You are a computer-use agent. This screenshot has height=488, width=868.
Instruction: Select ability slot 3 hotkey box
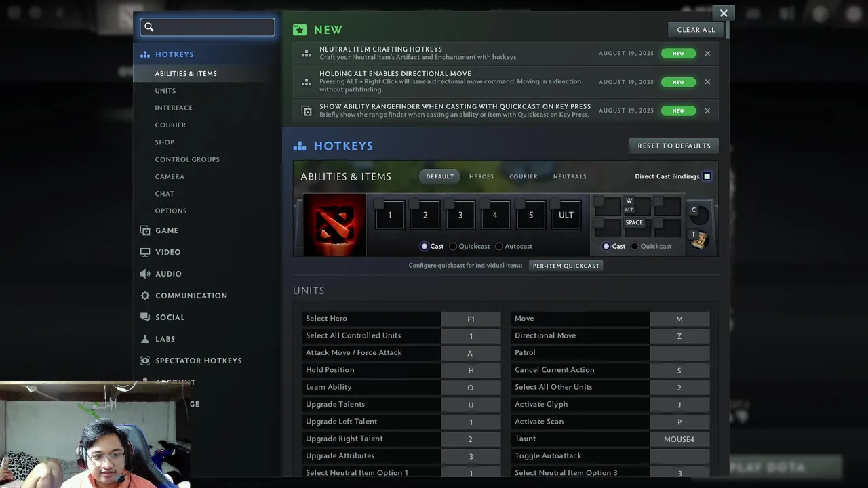click(x=460, y=216)
